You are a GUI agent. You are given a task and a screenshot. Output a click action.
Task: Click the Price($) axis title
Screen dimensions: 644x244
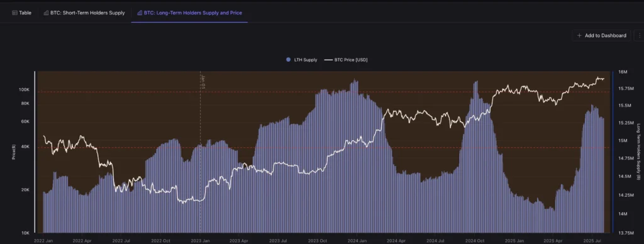(x=14, y=152)
